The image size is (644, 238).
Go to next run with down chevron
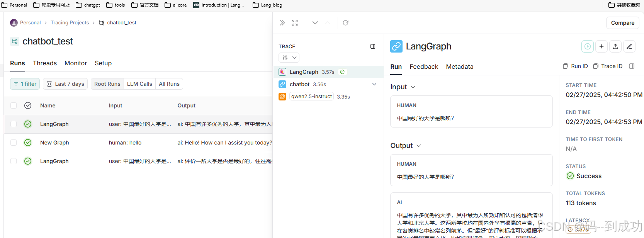coord(315,23)
